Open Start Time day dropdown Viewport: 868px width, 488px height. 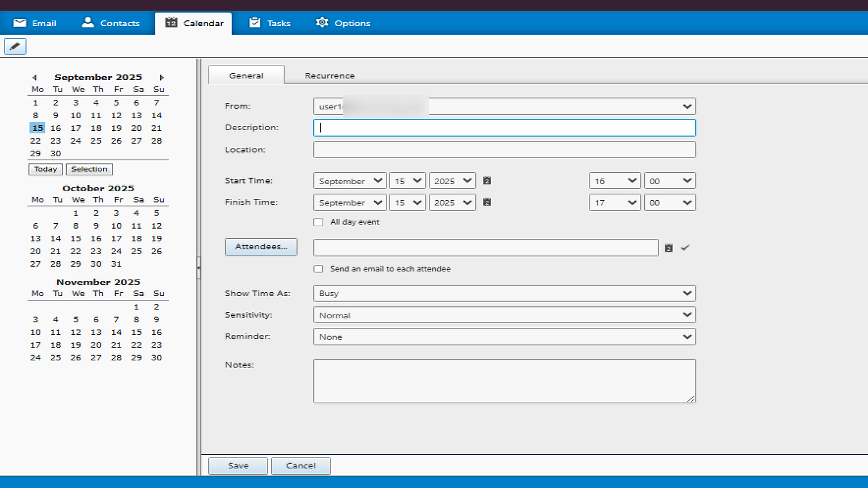[x=407, y=181]
